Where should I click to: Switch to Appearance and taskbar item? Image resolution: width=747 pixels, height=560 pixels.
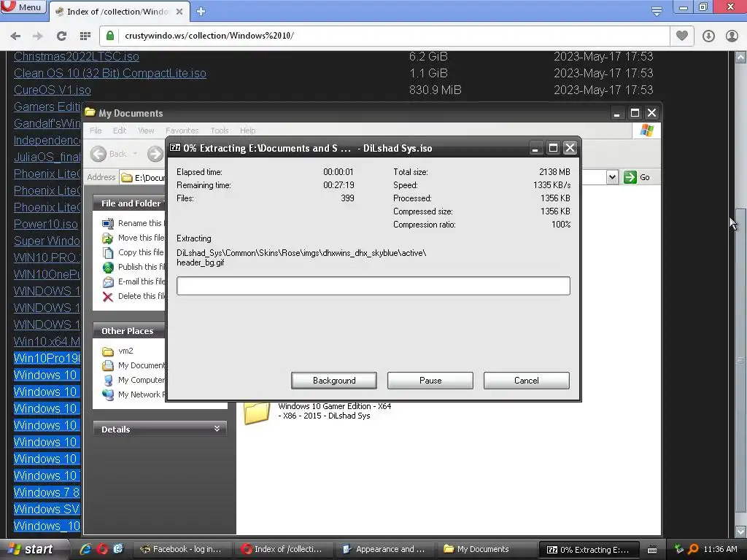384,549
